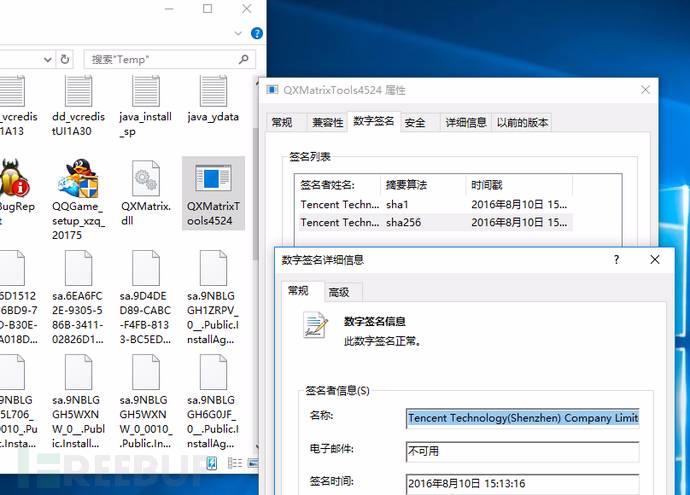Select the sha256 Tencent signature row
Screen dimensions: 690x495
(x=435, y=223)
